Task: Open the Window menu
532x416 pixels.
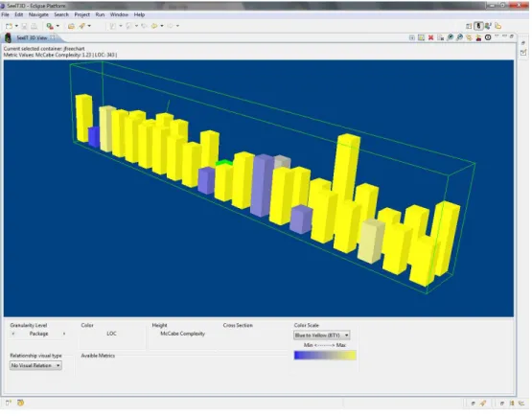Action: [119, 14]
